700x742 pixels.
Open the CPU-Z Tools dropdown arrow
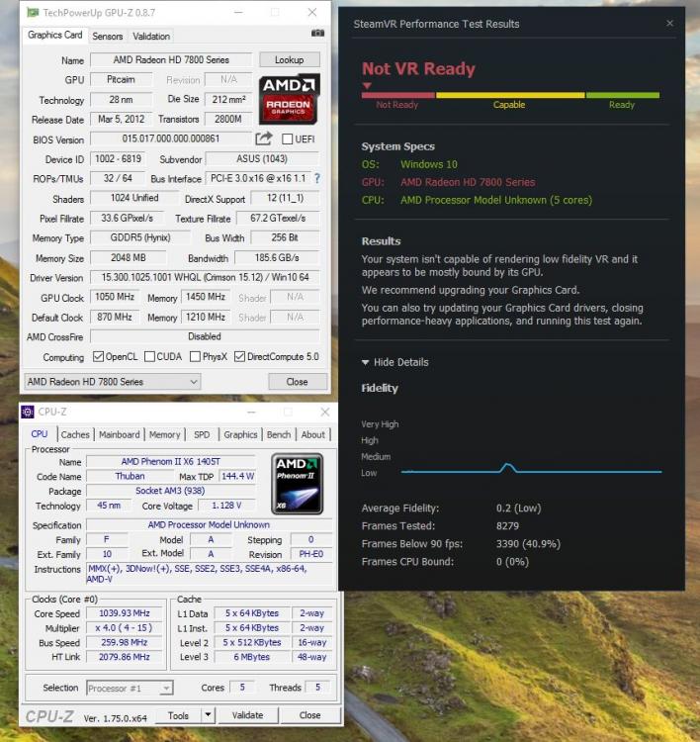pos(208,715)
